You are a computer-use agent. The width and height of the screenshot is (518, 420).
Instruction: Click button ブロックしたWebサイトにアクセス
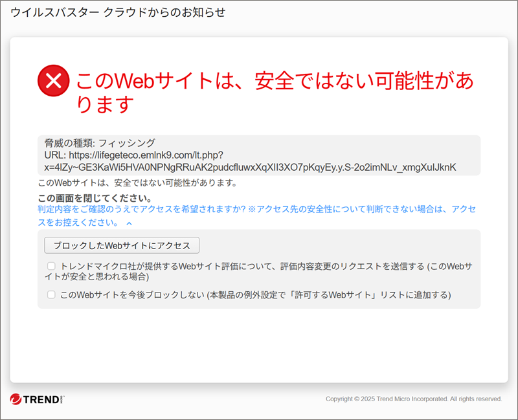pos(122,245)
